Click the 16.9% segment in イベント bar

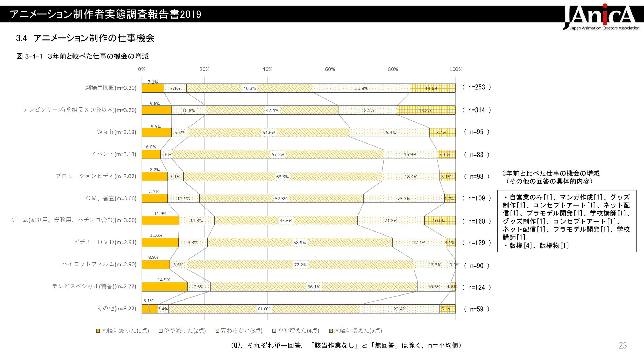pos(410,154)
